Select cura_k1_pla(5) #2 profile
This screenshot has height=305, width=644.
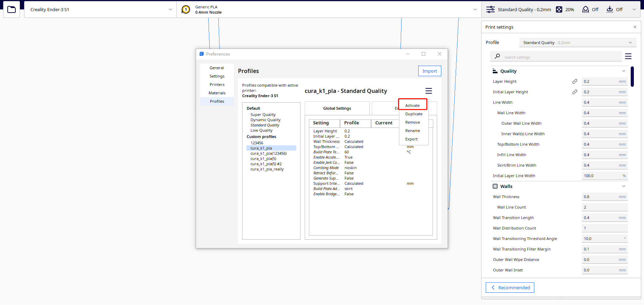[266, 164]
